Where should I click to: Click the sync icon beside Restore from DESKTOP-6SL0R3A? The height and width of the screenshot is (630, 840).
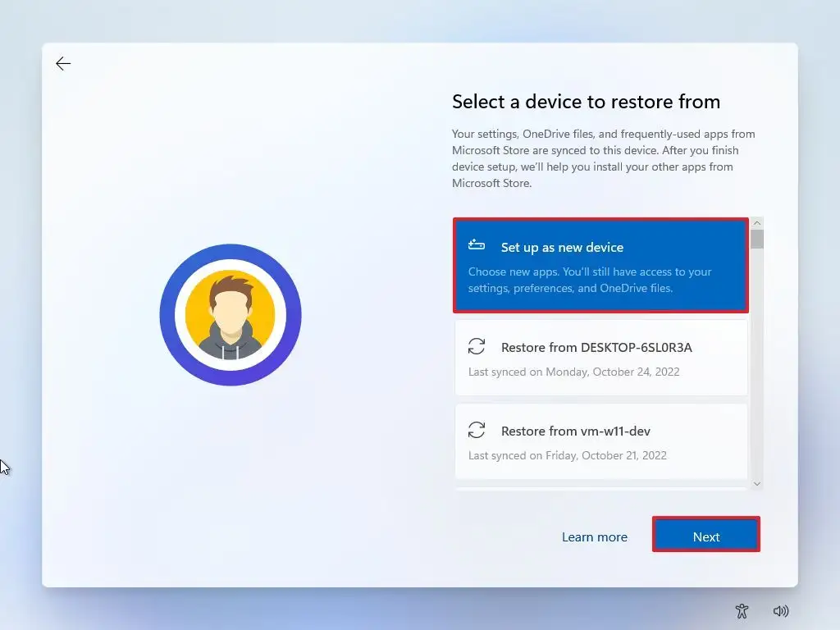(x=477, y=346)
